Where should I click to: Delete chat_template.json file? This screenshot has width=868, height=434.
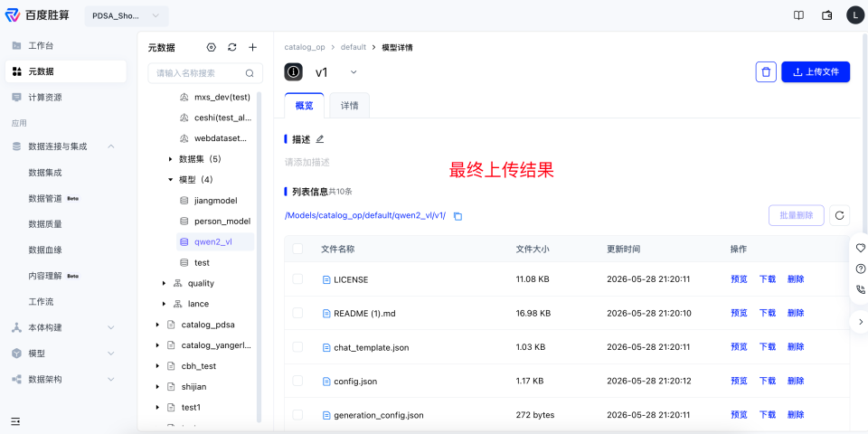tap(796, 347)
